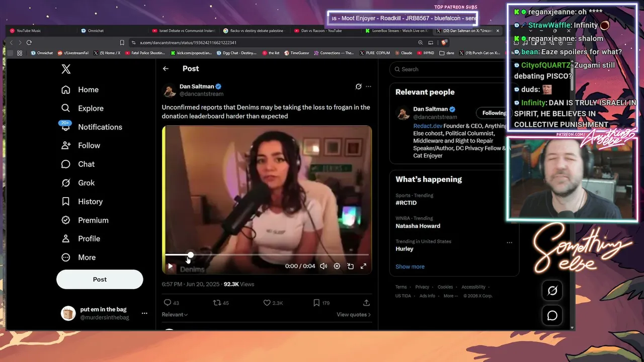644x362 pixels.
Task: Click Show more under What's happening
Action: [410, 266]
